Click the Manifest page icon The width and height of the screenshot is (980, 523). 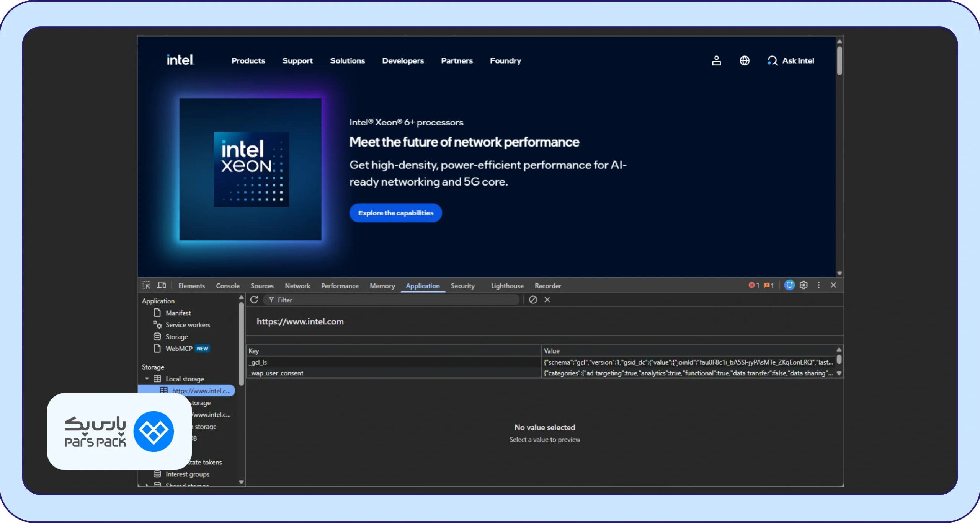tap(157, 313)
